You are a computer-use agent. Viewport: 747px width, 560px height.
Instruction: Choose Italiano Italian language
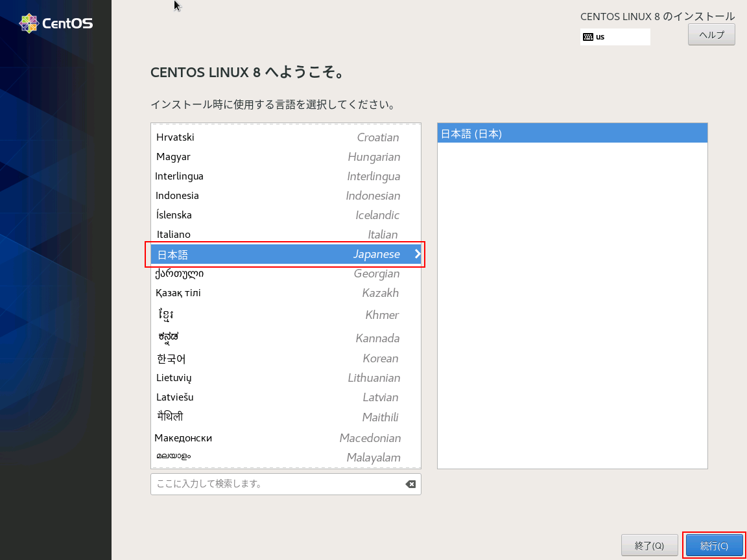(285, 235)
